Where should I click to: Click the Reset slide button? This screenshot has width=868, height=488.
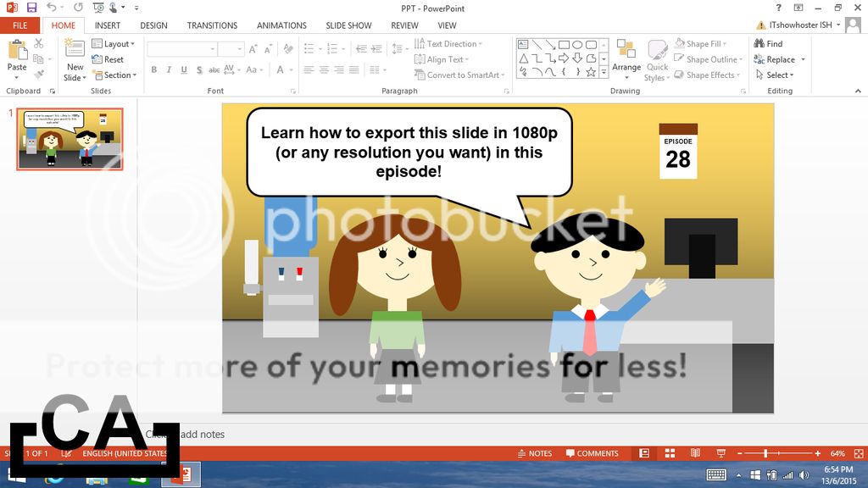108,59
